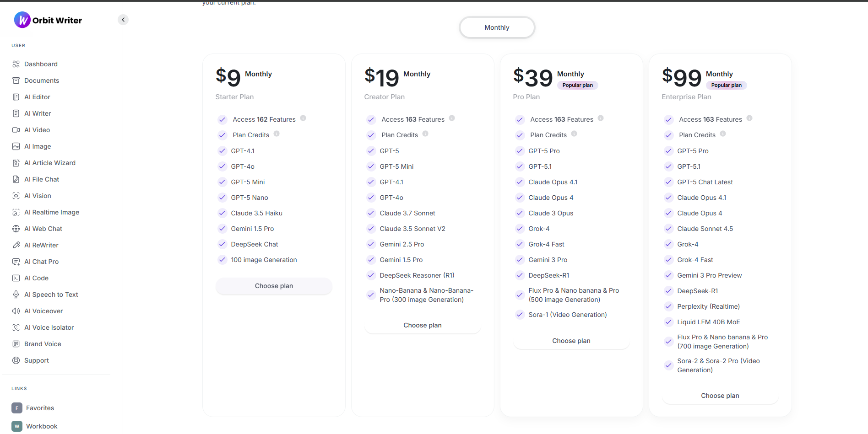Go to Brand Voice in sidebar

click(x=43, y=344)
